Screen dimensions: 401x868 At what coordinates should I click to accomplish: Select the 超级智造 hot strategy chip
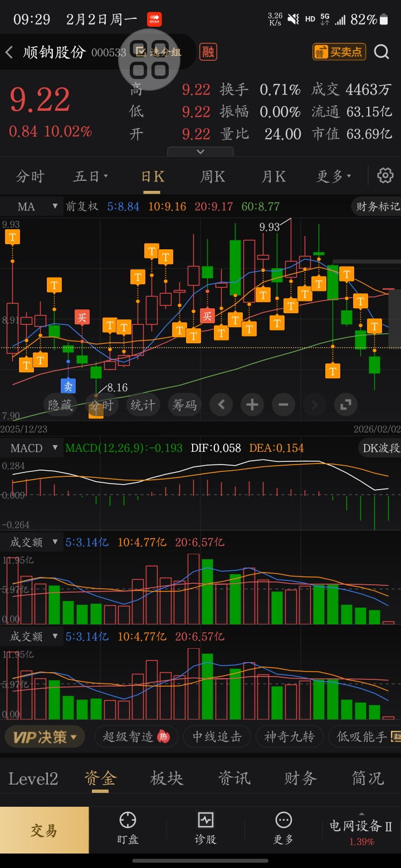pyautogui.click(x=136, y=737)
